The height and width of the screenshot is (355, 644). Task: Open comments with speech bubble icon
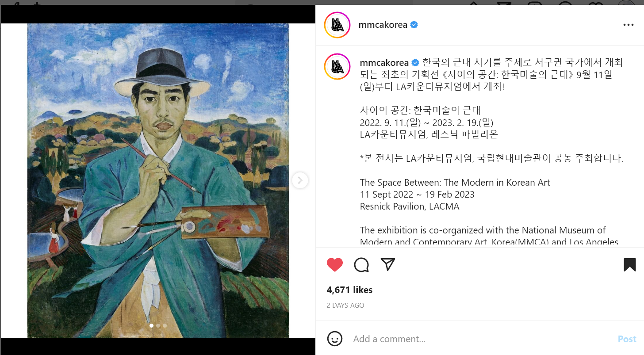tap(361, 264)
